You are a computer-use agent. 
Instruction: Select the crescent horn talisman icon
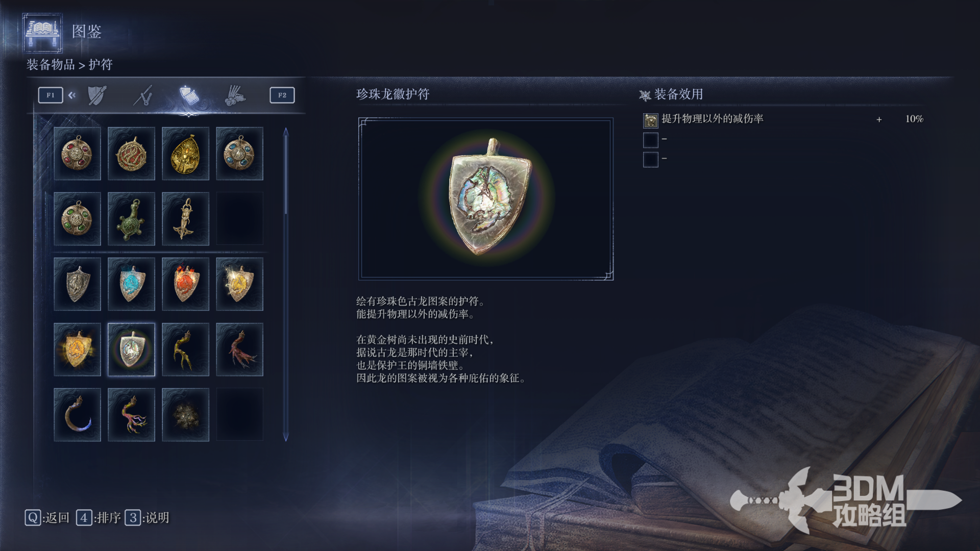(x=77, y=415)
